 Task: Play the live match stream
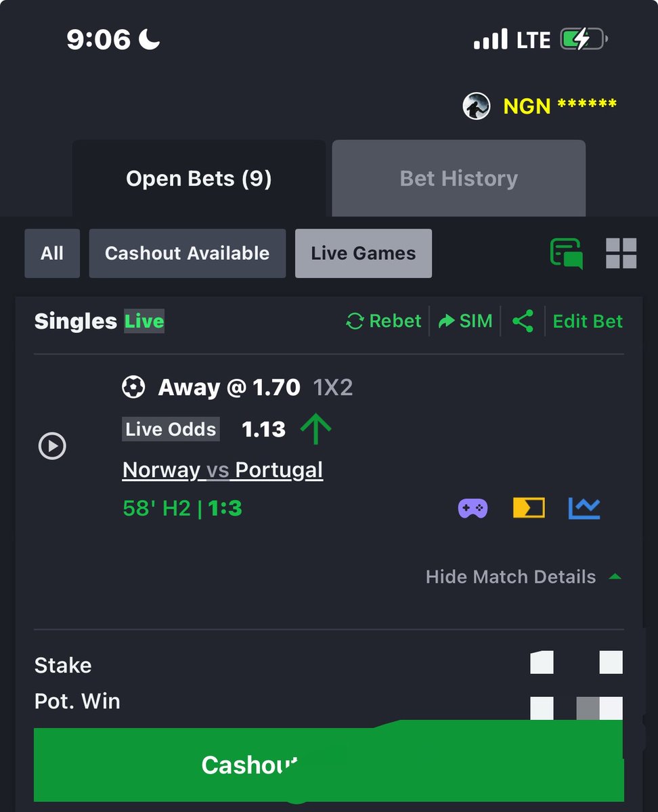[x=52, y=446]
